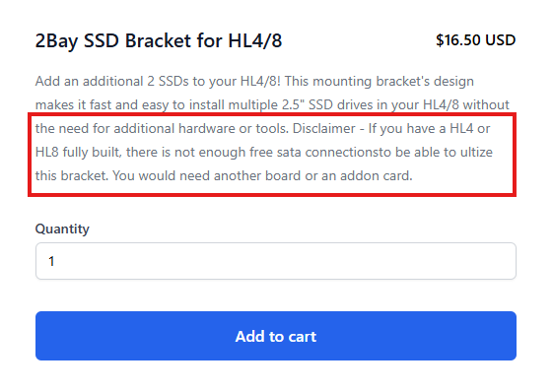Click the word Disclaimer in description
This screenshot has height=392, width=553.
pyautogui.click(x=323, y=128)
